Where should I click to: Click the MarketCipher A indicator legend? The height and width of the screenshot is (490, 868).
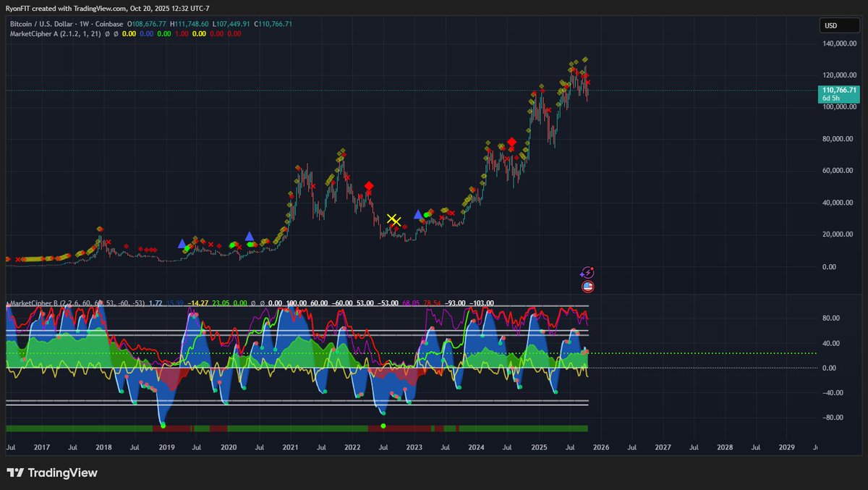(x=54, y=33)
